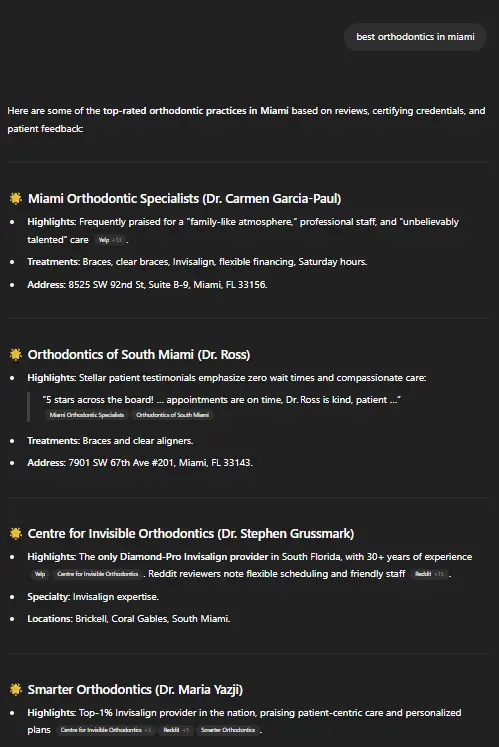Click the Smarter Orthodontics (Dr. Maria Yazji) heading
This screenshot has width=499, height=747.
point(135,690)
